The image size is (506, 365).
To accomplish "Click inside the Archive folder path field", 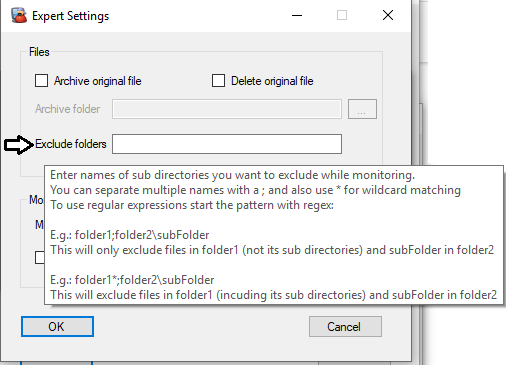I will click(x=227, y=109).
